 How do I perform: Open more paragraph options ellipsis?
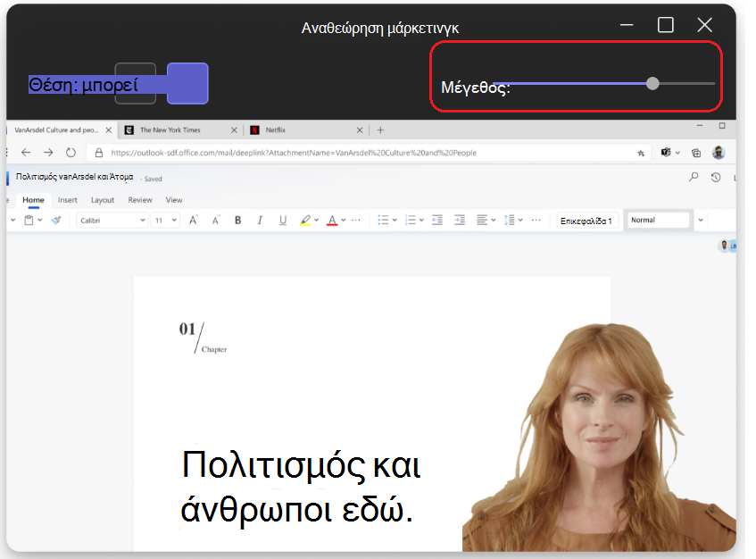click(536, 220)
